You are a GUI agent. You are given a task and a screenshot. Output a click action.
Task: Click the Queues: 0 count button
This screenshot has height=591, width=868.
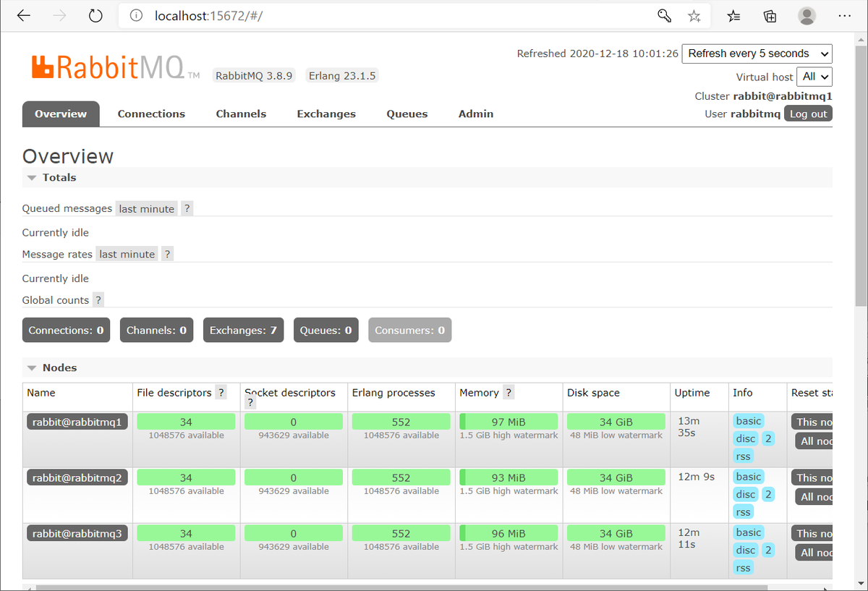(325, 330)
